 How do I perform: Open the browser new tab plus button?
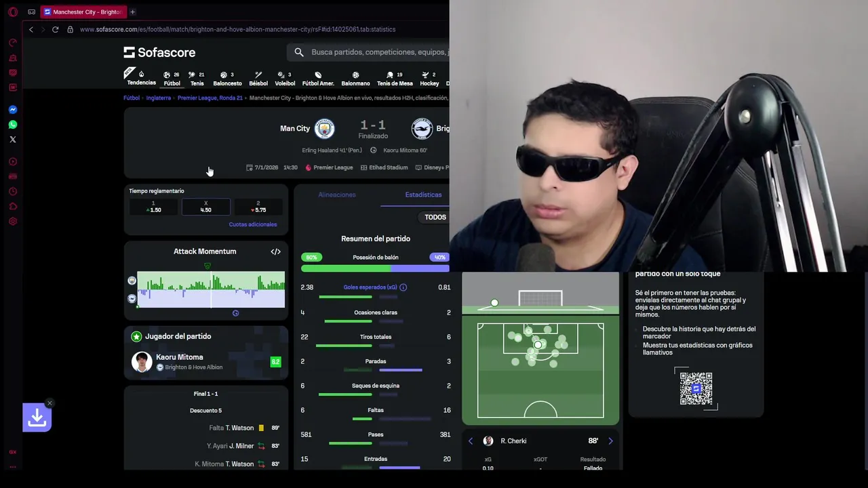pyautogui.click(x=132, y=12)
